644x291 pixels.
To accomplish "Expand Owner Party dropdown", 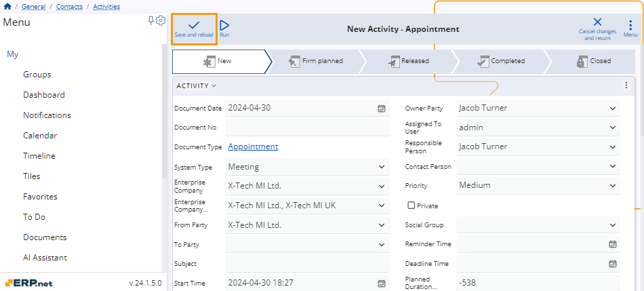I will pyautogui.click(x=612, y=109).
